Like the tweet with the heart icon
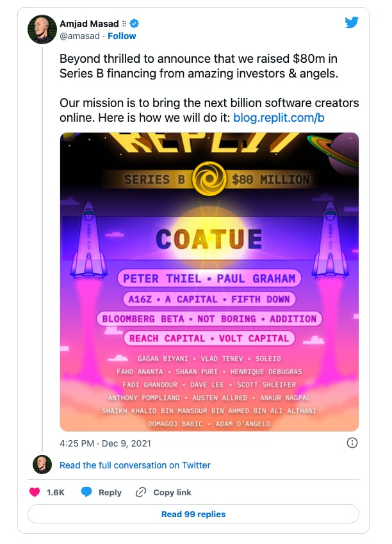The height and width of the screenshot is (544, 392). 35,492
